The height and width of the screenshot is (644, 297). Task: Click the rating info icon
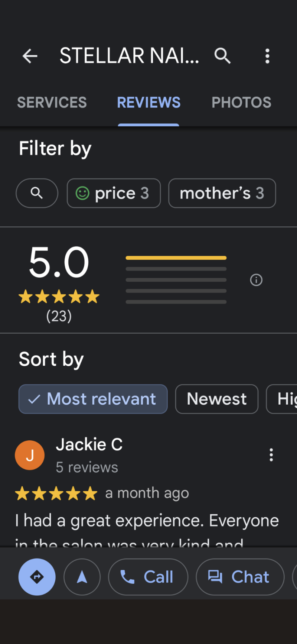coord(256,280)
